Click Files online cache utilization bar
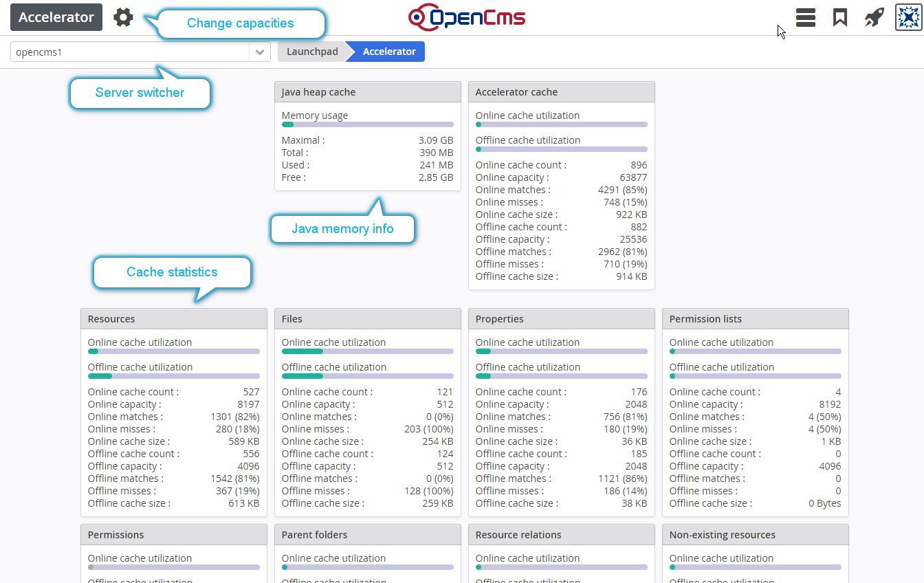Viewport: 924px width, 583px height. click(x=368, y=351)
